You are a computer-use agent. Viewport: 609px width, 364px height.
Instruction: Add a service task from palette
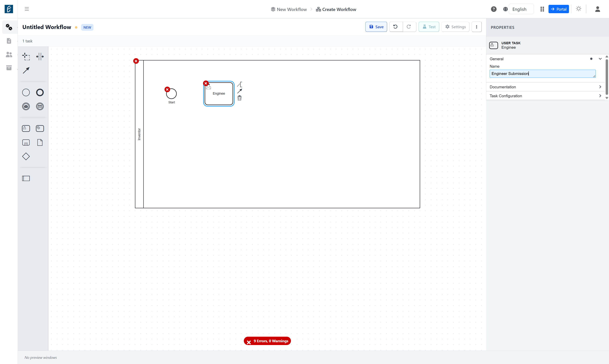tap(40, 128)
